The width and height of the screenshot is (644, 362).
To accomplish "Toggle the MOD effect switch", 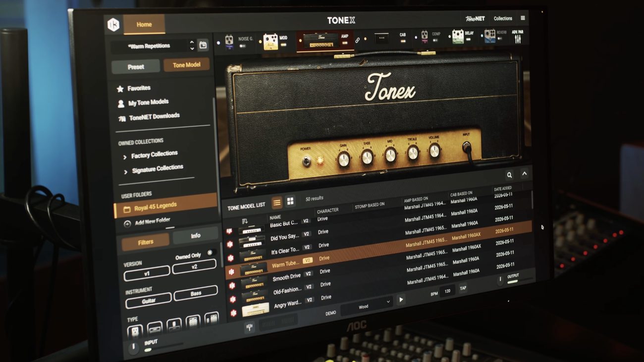I will tap(283, 45).
